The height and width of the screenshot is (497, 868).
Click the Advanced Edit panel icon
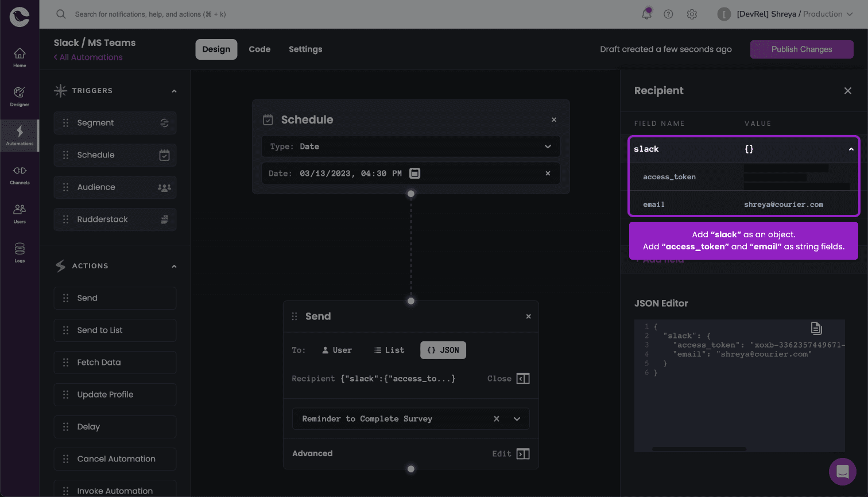coord(523,453)
